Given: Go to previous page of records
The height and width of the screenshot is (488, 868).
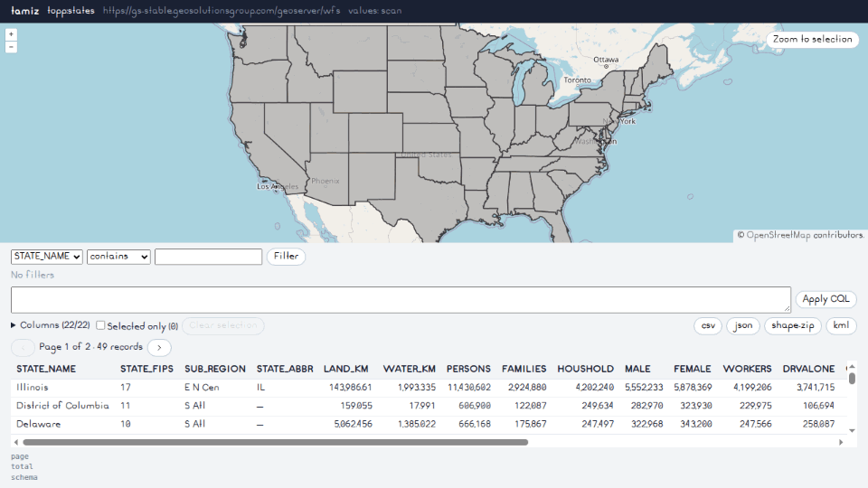Looking at the screenshot, I should (x=23, y=347).
